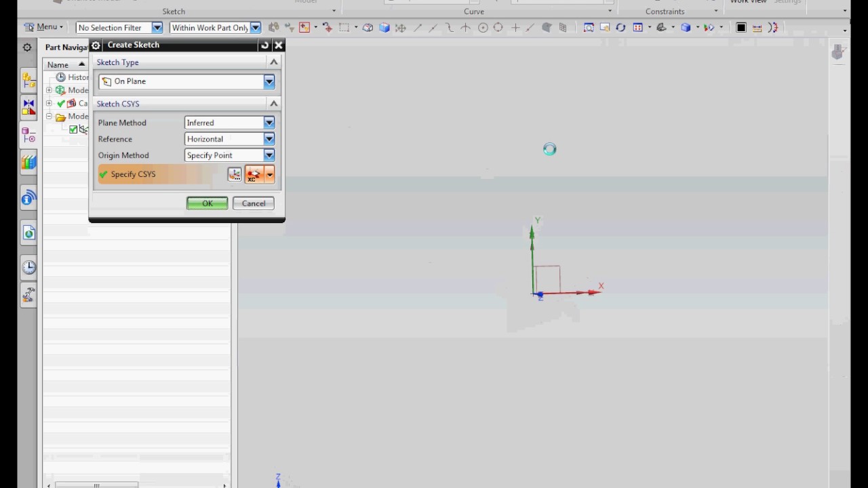The width and height of the screenshot is (868, 488).
Task: Click Cancel in Create Sketch dialog
Action: (x=254, y=203)
